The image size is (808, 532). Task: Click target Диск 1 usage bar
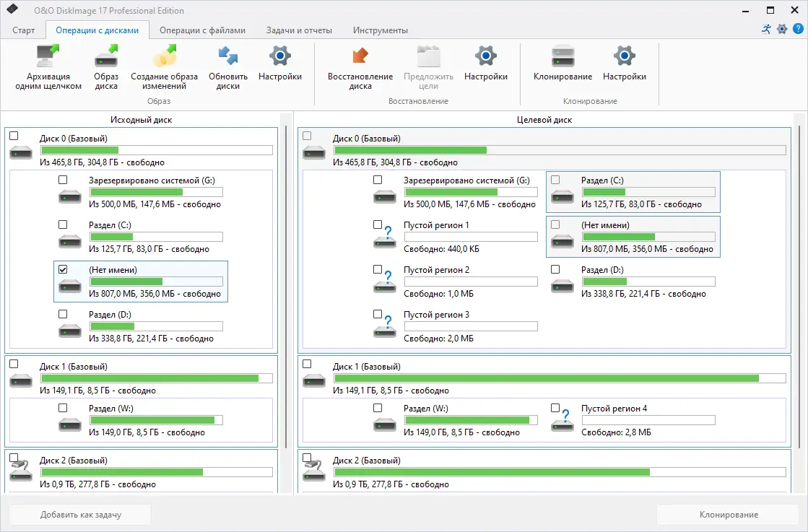tap(560, 378)
